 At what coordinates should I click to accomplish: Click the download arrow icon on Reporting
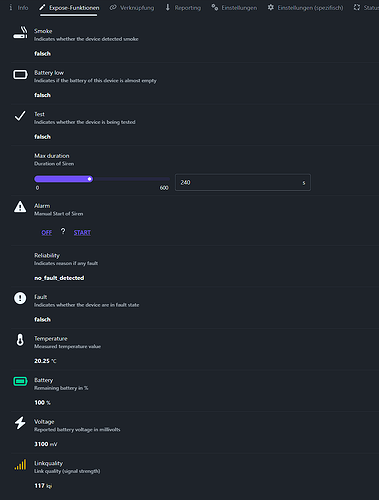(x=168, y=7)
